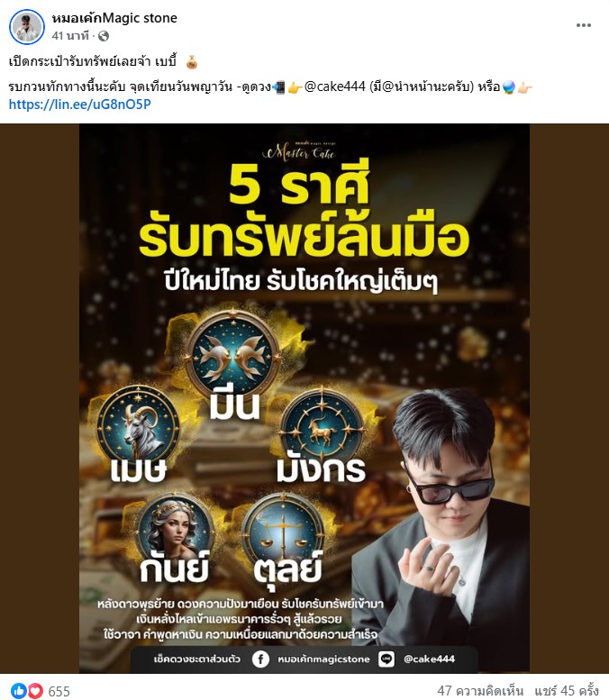This screenshot has width=609, height=700.
Task: Click the หมอเค้กMagic stone profile avatar
Action: pyautogui.click(x=27, y=27)
